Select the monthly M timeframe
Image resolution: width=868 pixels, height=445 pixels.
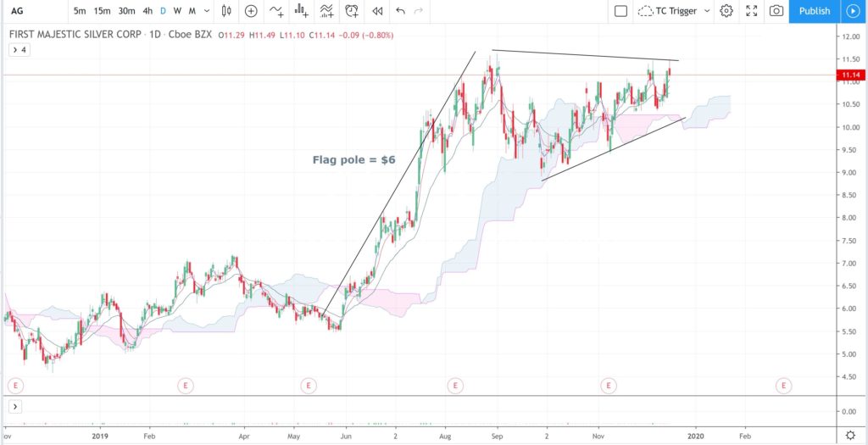tap(192, 10)
